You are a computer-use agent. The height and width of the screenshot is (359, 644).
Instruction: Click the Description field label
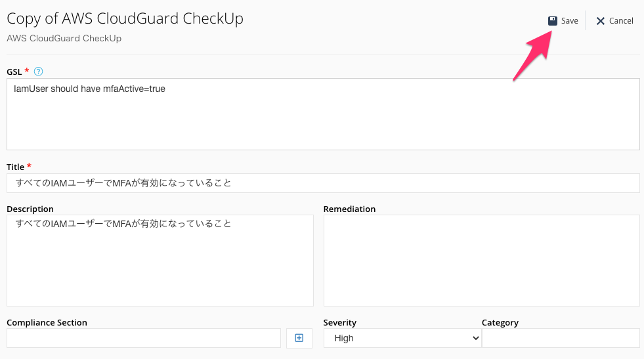(30, 209)
